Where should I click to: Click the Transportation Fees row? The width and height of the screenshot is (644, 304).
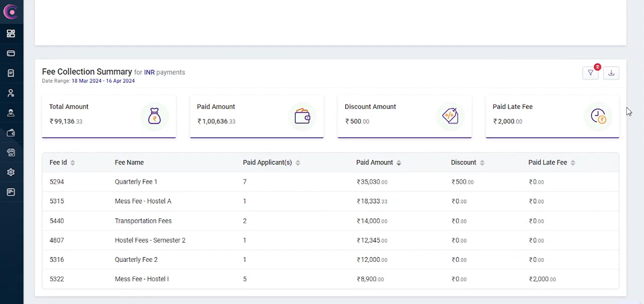click(143, 221)
